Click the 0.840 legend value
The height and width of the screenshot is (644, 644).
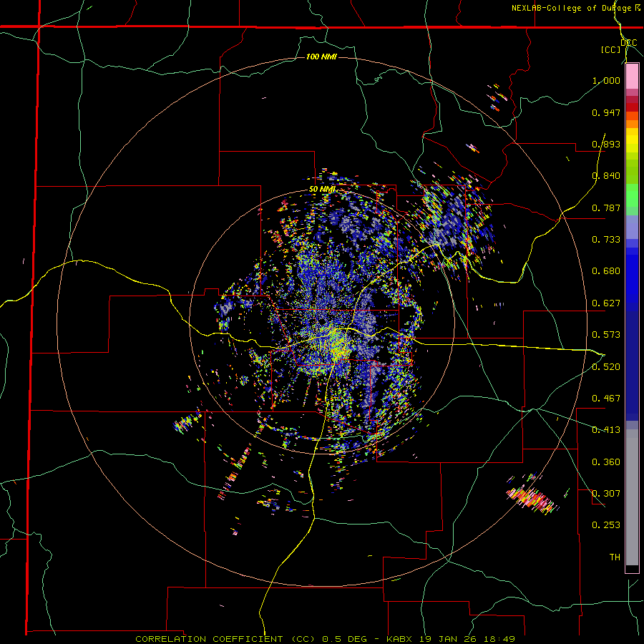[x=606, y=176]
